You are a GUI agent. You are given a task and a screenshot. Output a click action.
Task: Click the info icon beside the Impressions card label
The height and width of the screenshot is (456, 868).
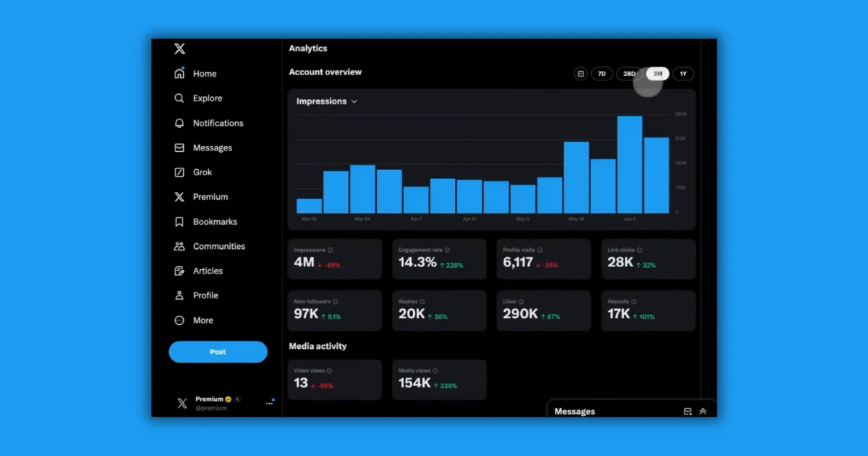331,250
